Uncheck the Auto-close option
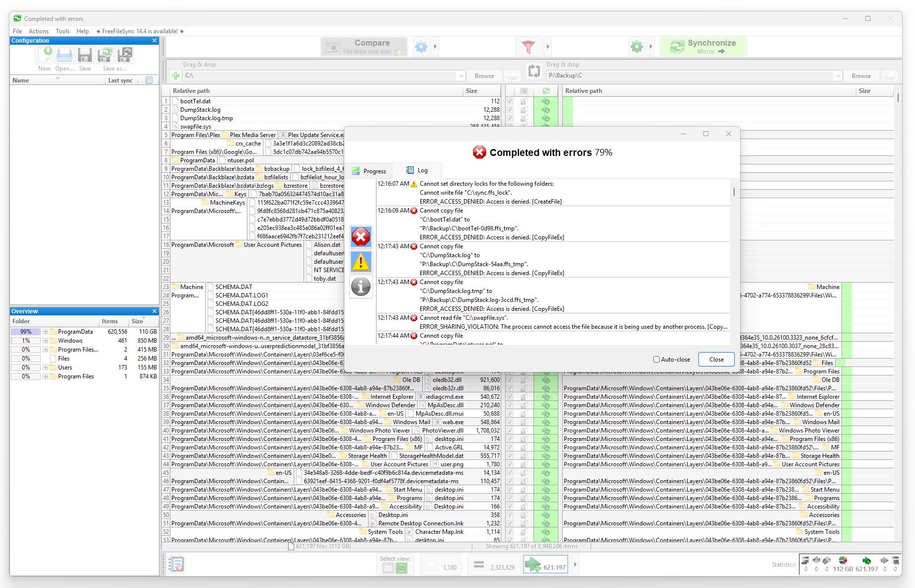Viewport: 915px width, 588px height. pyautogui.click(x=656, y=359)
